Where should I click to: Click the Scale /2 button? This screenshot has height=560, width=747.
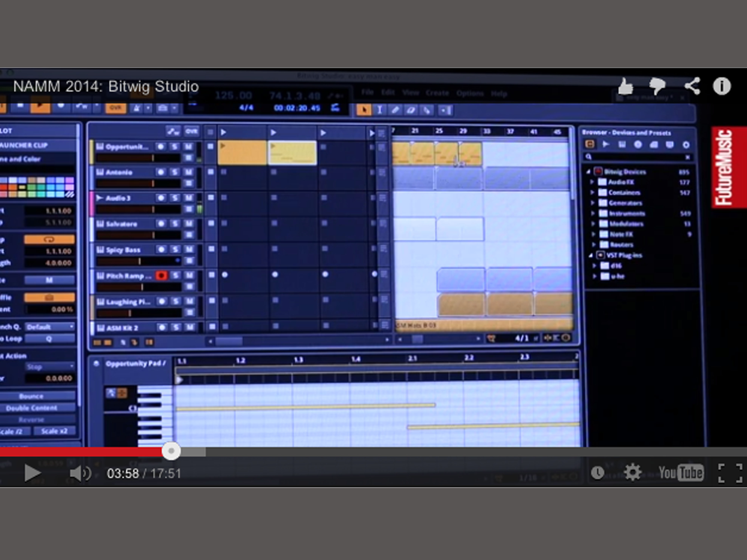tap(15, 431)
